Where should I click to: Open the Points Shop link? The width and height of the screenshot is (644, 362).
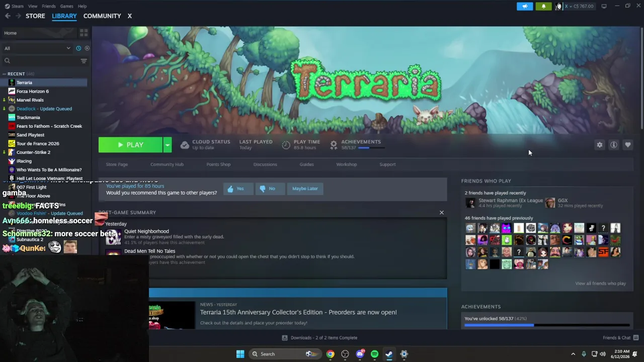point(218,164)
